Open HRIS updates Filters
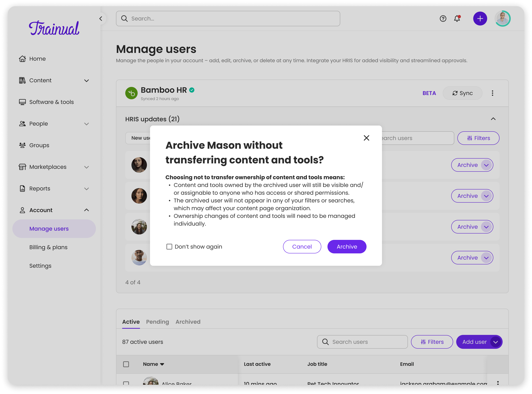The height and width of the screenshot is (394, 532). (478, 138)
